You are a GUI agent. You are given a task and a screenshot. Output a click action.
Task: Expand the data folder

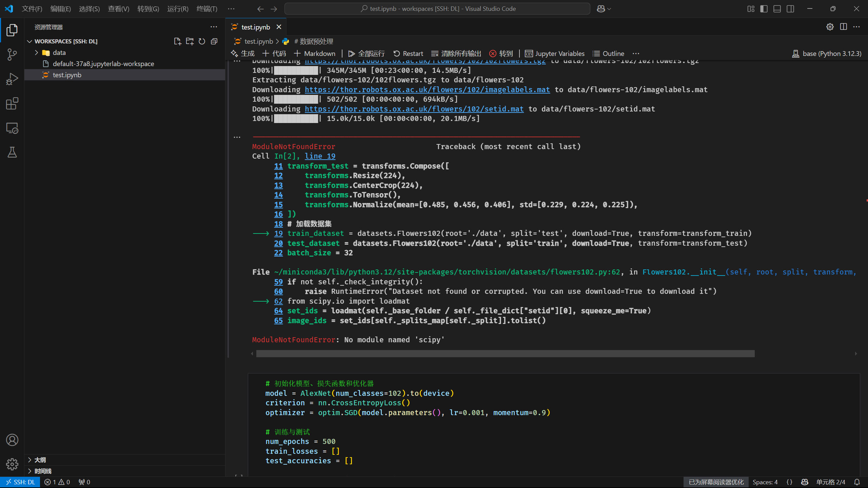(59, 53)
